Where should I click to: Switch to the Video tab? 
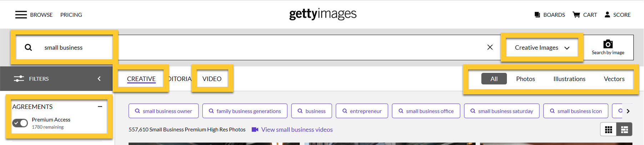(212, 79)
